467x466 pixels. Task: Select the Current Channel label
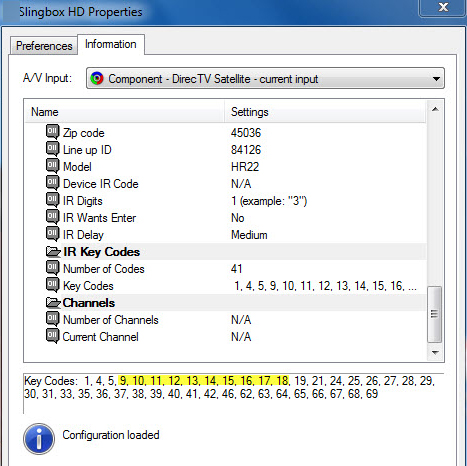[100, 337]
